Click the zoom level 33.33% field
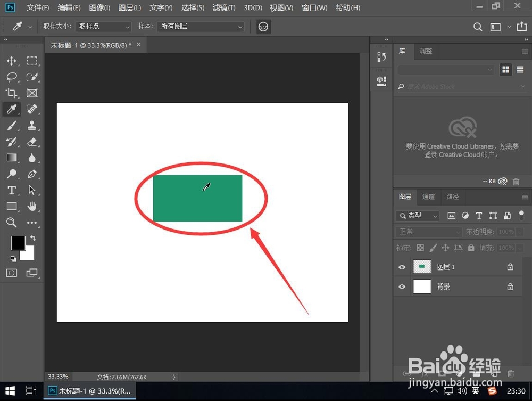The height and width of the screenshot is (401, 532). (58, 377)
